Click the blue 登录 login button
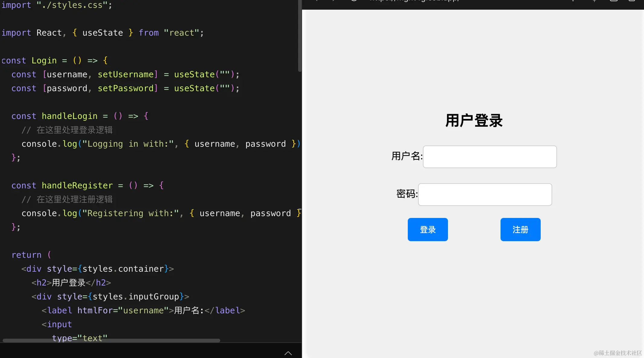Image resolution: width=644 pixels, height=358 pixels. 427,229
